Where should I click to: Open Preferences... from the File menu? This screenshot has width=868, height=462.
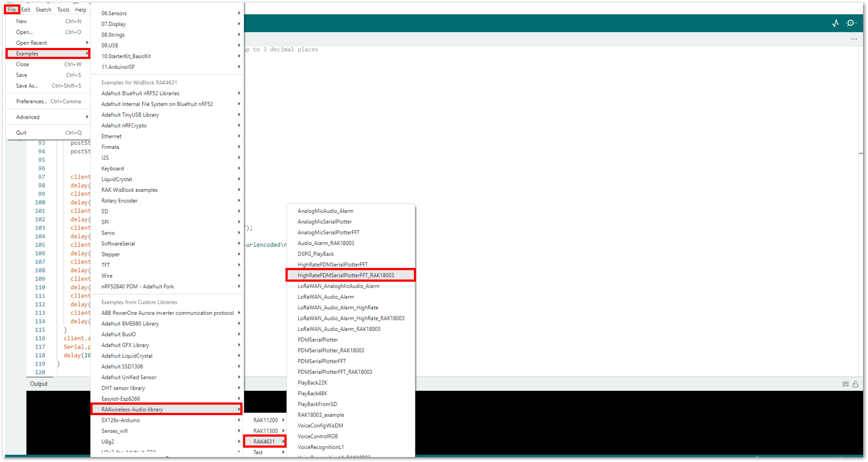coord(48,101)
